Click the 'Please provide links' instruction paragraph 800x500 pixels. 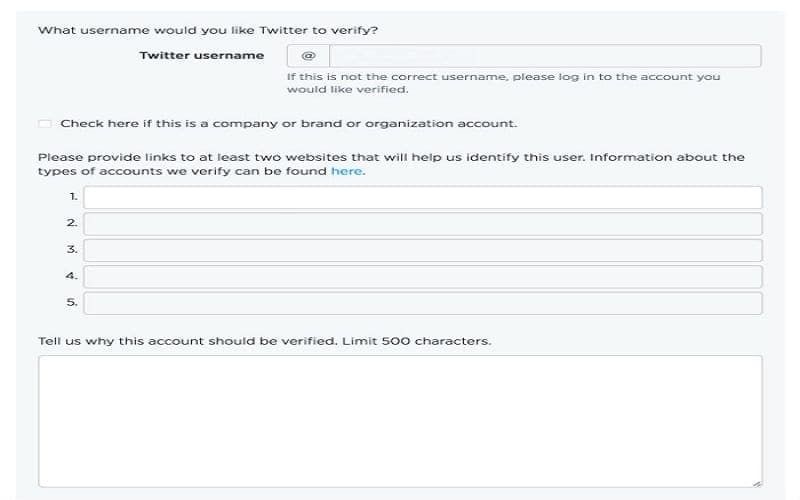[391, 164]
